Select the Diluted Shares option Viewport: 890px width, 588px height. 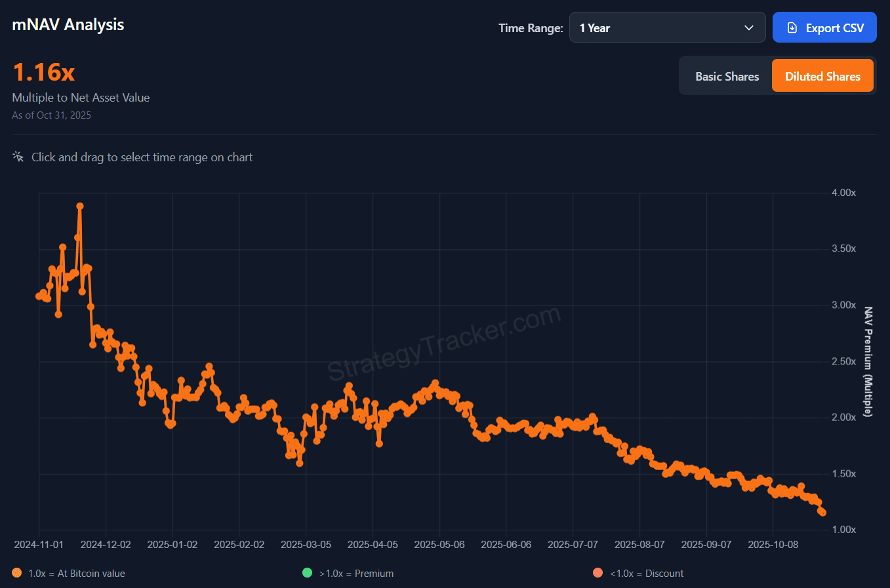coord(822,77)
